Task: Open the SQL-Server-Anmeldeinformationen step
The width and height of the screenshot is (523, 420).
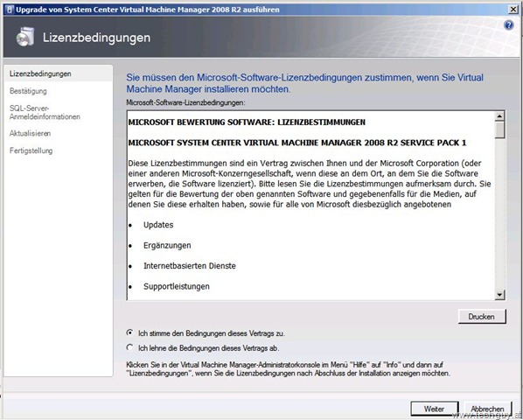Action: click(45, 112)
